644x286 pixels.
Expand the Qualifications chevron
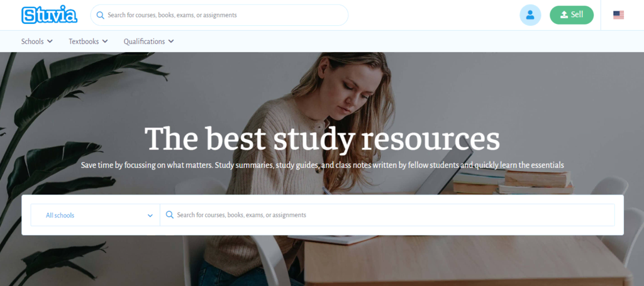(171, 41)
